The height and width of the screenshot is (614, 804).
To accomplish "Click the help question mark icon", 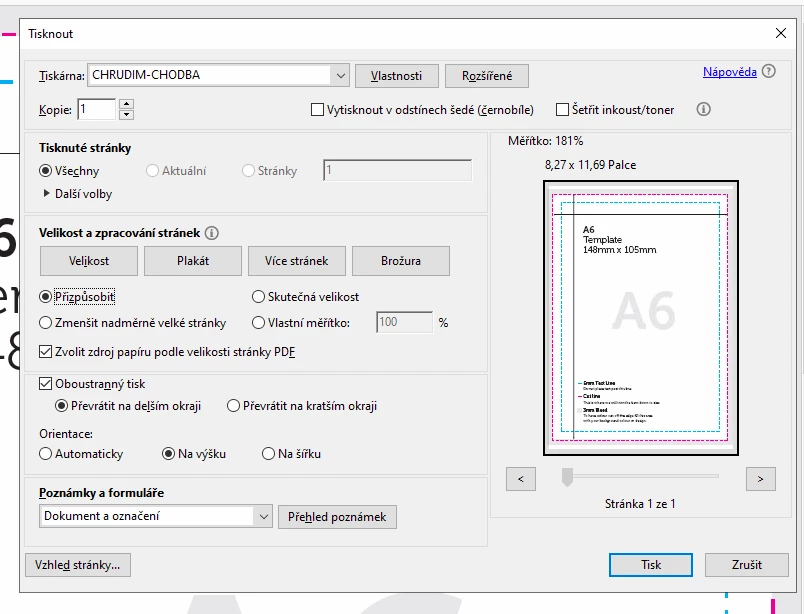I will [x=768, y=71].
